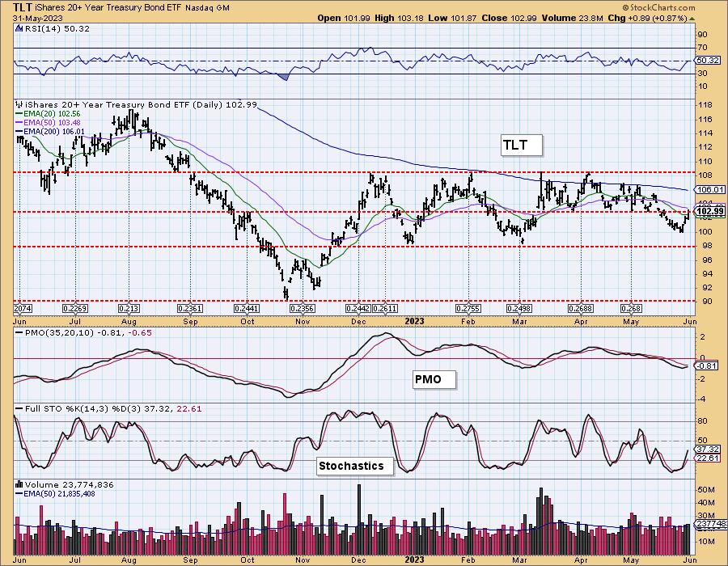Click the -0.81 PMO value tag

pos(708,365)
